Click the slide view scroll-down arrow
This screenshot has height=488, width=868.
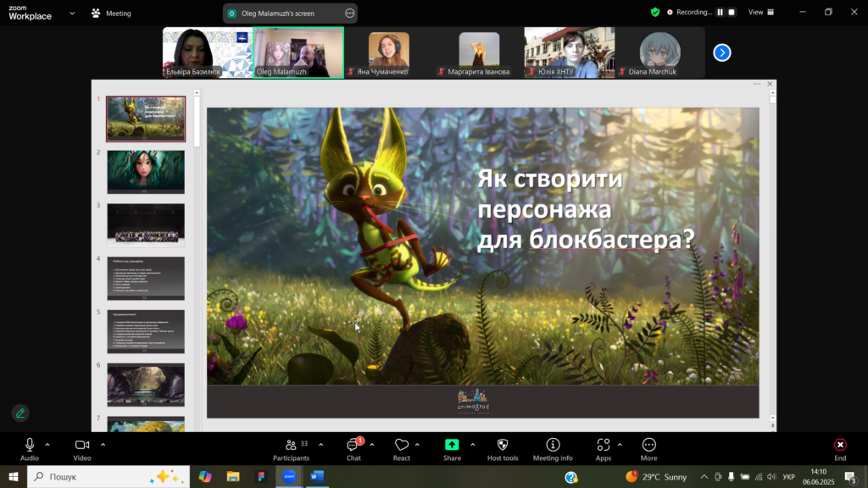tap(773, 419)
